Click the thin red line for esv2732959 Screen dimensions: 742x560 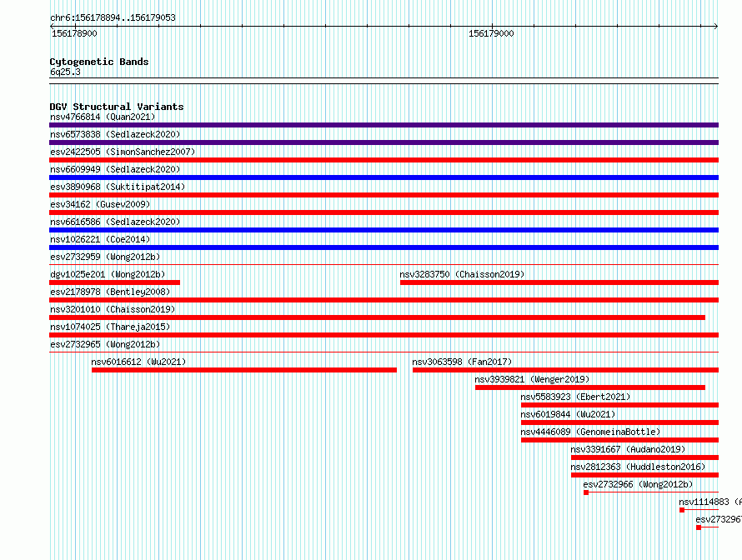pos(384,265)
